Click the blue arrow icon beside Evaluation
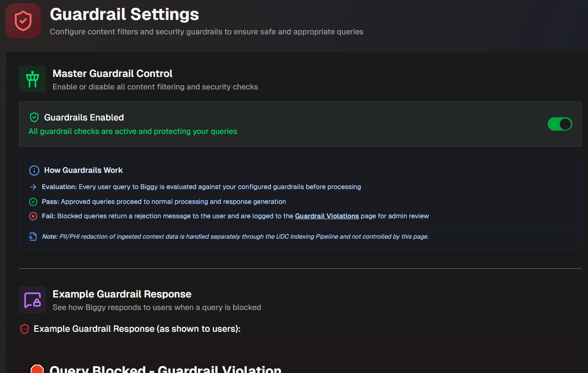 [33, 187]
